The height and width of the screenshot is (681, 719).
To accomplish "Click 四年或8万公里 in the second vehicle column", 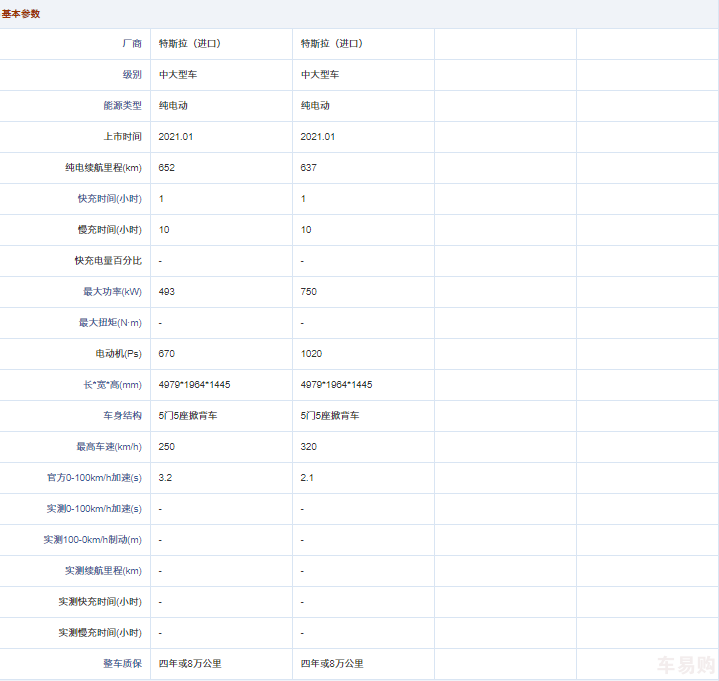I will (x=332, y=664).
